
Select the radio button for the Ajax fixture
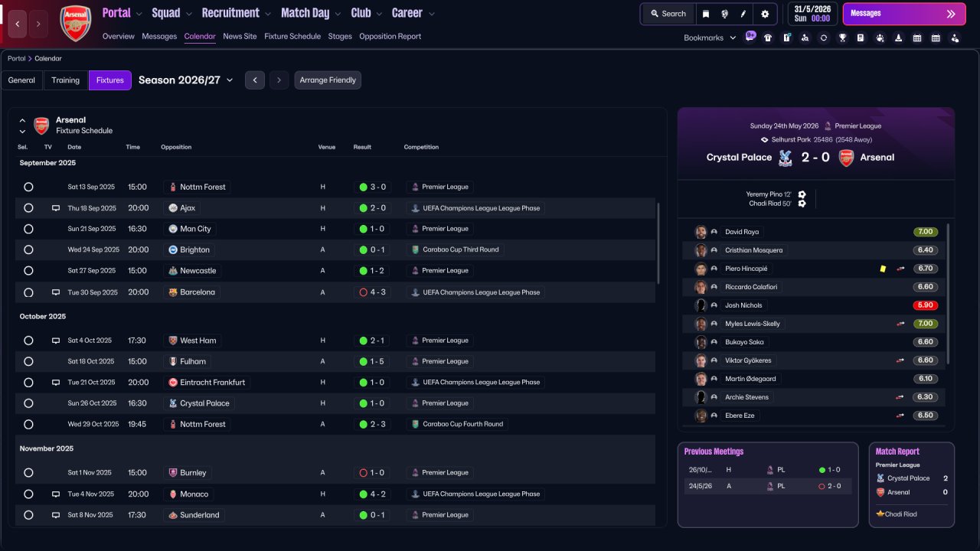(28, 208)
